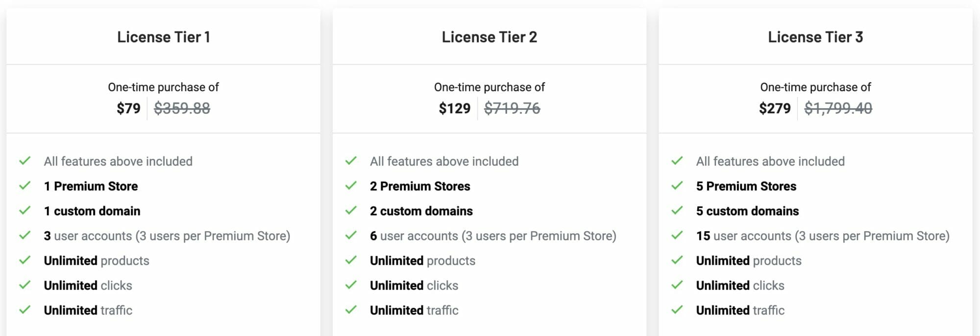Click the $79 price in Tier 1
980x336 pixels.
point(128,108)
